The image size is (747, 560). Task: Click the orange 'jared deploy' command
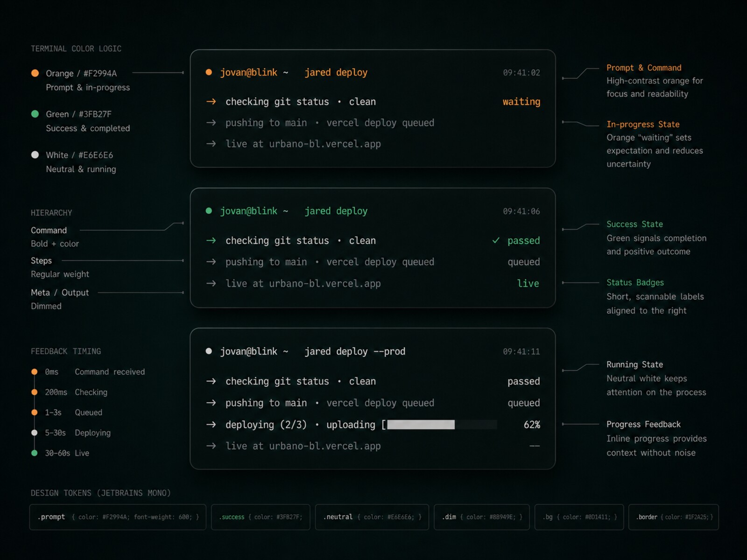pyautogui.click(x=336, y=73)
